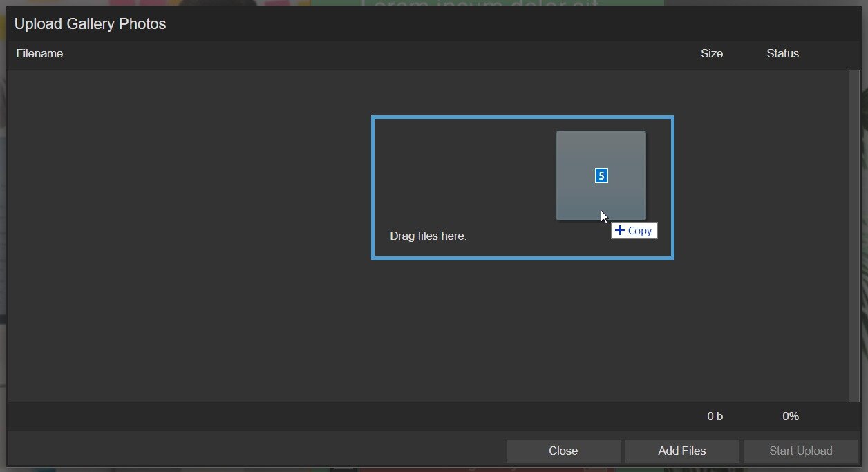The height and width of the screenshot is (472, 868).
Task: Click the Upload Gallery Photos dialog title
Action: (91, 23)
